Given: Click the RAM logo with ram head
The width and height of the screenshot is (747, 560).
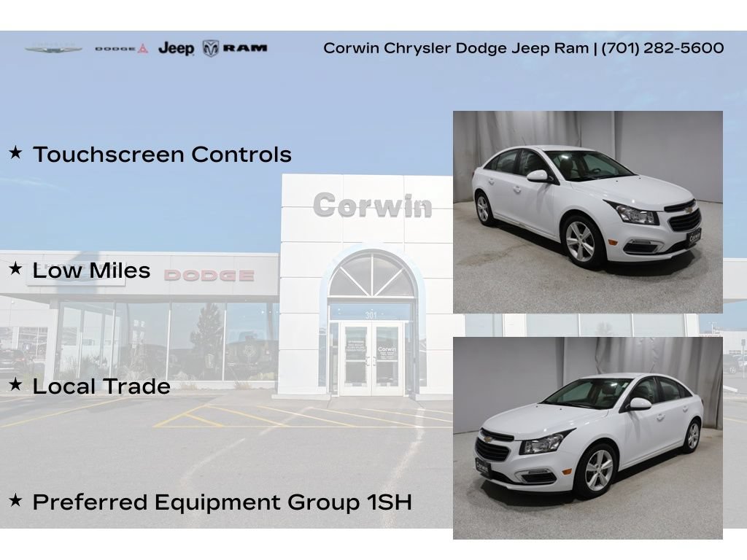Looking at the screenshot, I should click(x=235, y=48).
